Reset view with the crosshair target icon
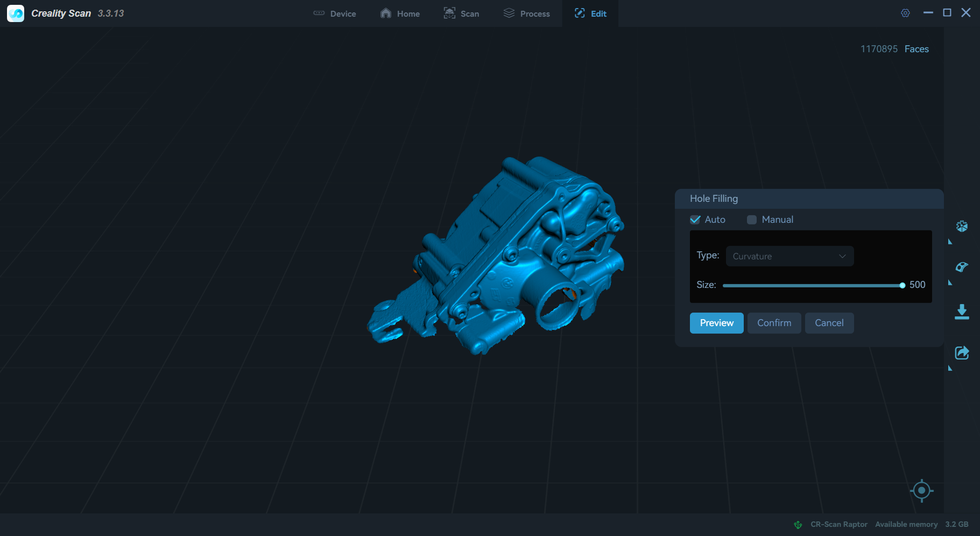This screenshot has width=980, height=536. click(x=921, y=490)
